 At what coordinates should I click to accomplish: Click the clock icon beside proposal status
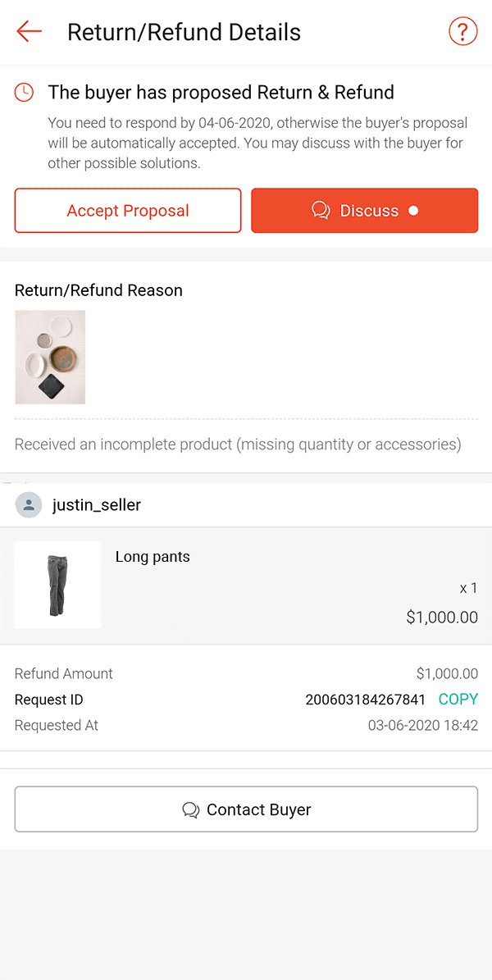click(x=25, y=93)
